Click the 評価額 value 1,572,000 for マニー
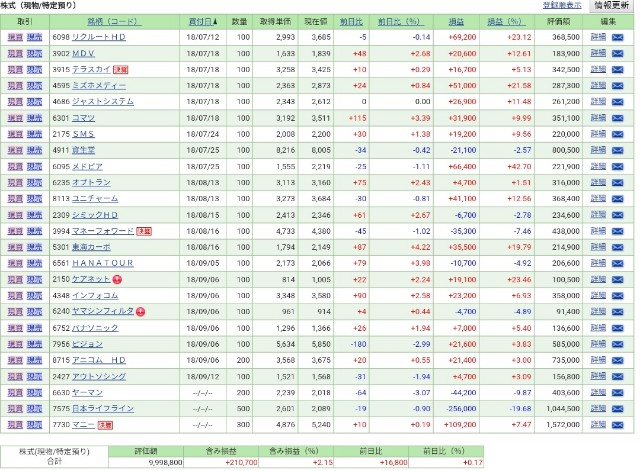 click(x=563, y=425)
